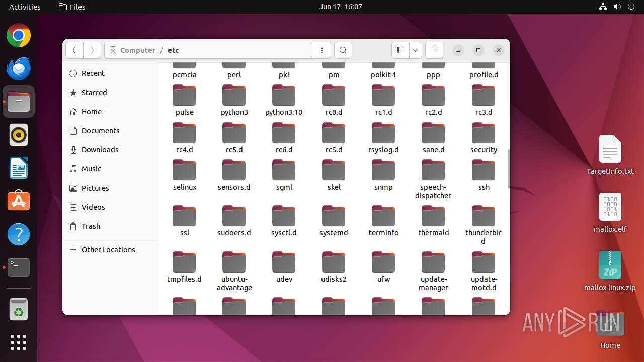644x362 pixels.
Task: Open Terminal from the dock
Action: pyautogui.click(x=19, y=267)
